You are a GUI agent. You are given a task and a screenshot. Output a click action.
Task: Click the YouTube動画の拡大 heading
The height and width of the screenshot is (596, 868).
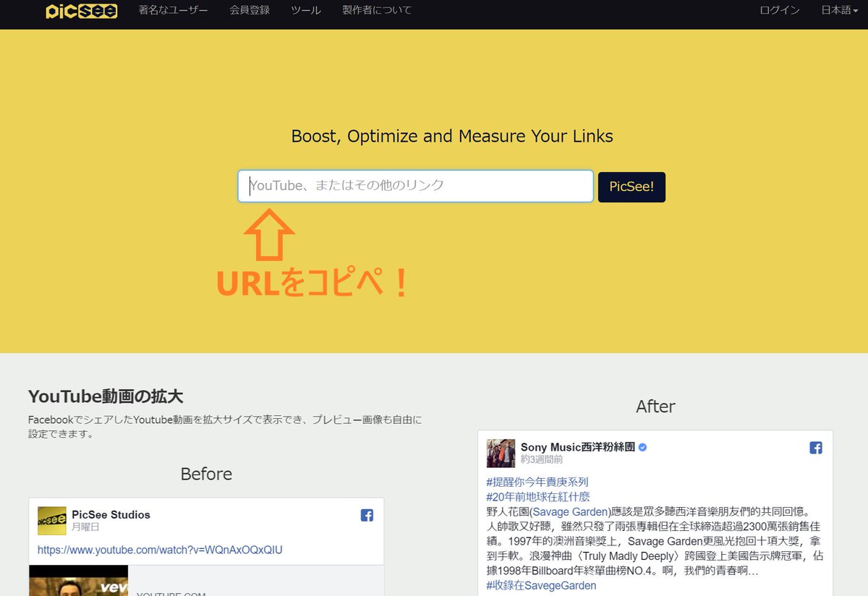point(106,396)
